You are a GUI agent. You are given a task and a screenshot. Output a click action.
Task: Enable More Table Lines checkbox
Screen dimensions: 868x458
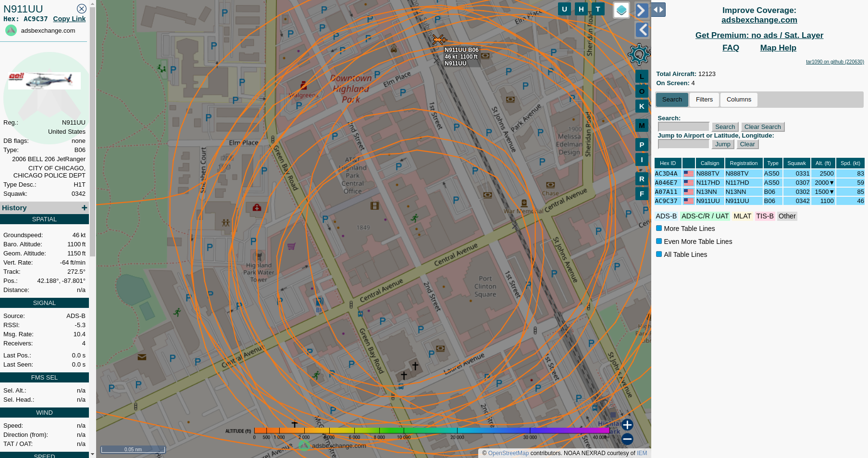point(659,229)
